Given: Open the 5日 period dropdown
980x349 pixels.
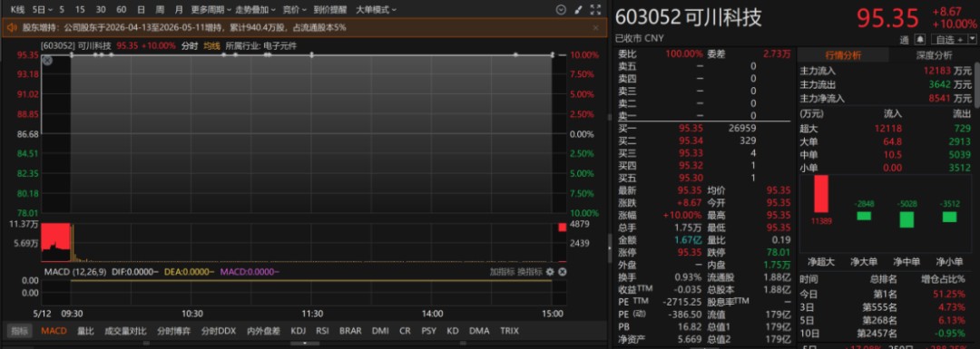Looking at the screenshot, I should [x=43, y=10].
